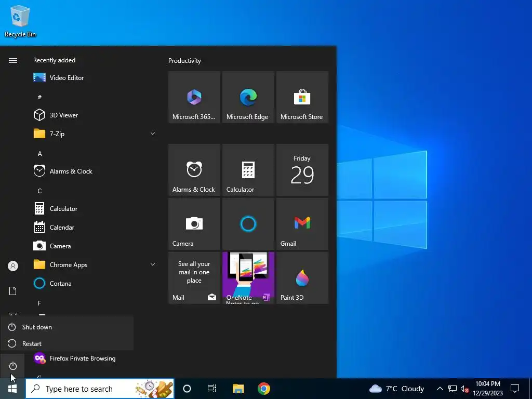The image size is (532, 399).
Task: Open the Calculator tile
Action: click(x=248, y=170)
